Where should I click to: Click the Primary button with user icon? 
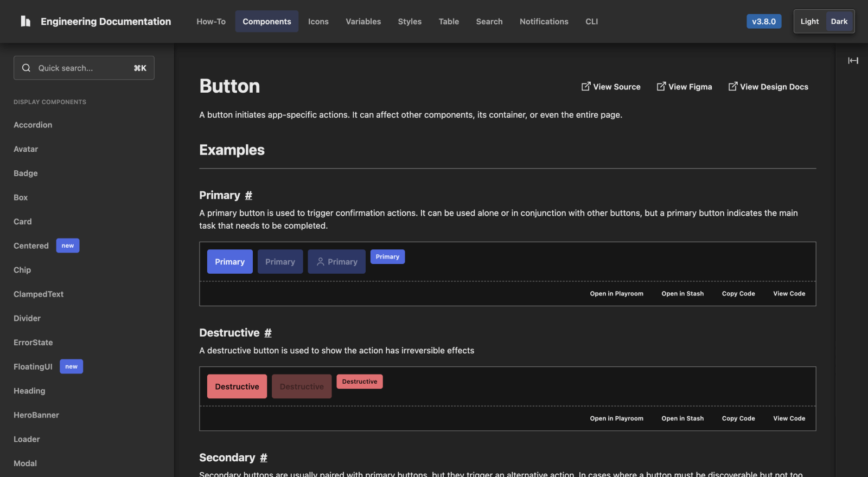tap(336, 262)
